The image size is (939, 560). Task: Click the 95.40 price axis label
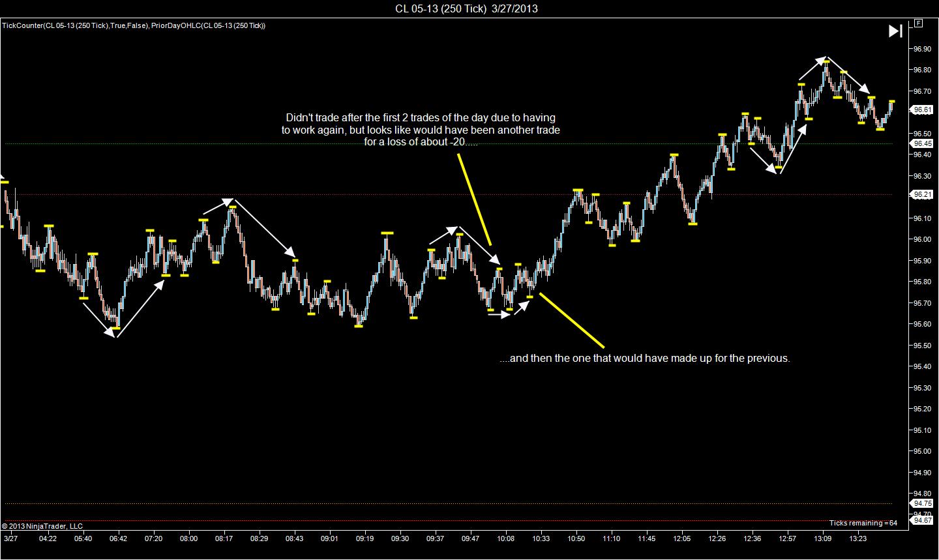point(922,366)
